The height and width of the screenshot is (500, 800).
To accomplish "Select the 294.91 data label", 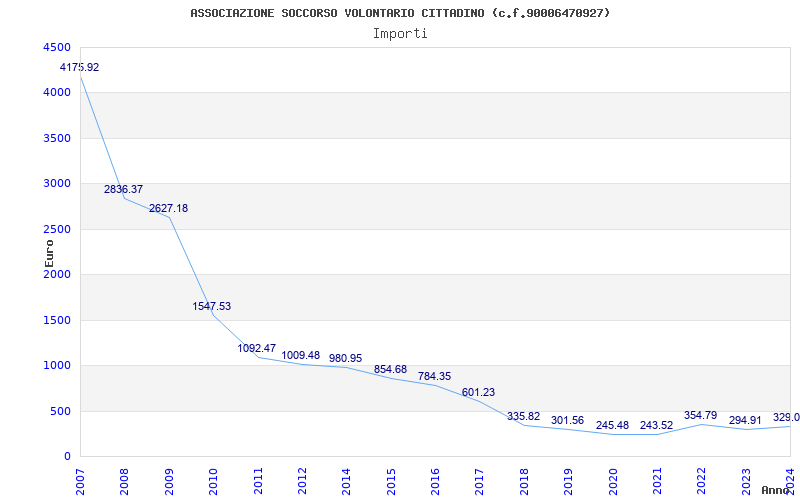I will [745, 421].
